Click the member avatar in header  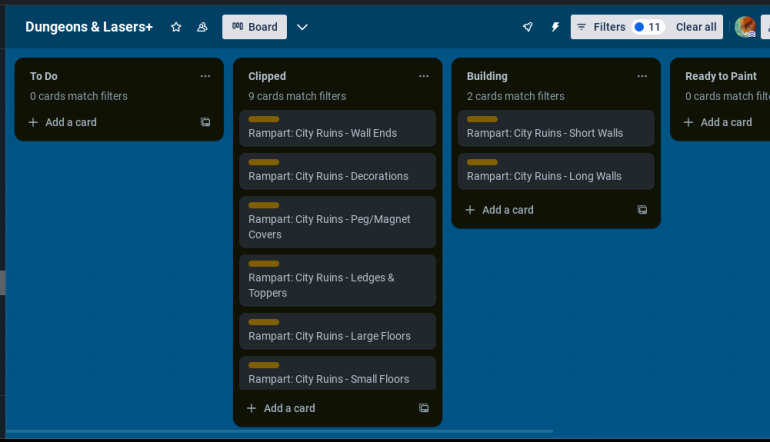pyautogui.click(x=744, y=27)
